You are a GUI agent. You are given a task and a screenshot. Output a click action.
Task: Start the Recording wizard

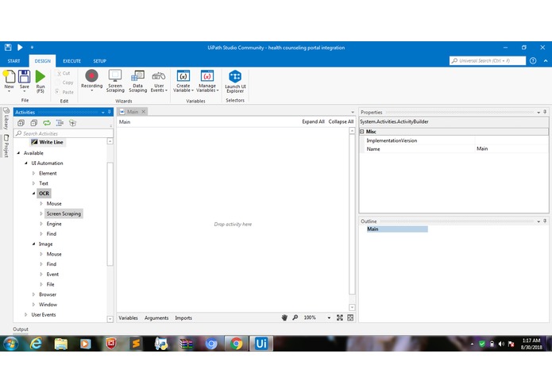coord(91,76)
